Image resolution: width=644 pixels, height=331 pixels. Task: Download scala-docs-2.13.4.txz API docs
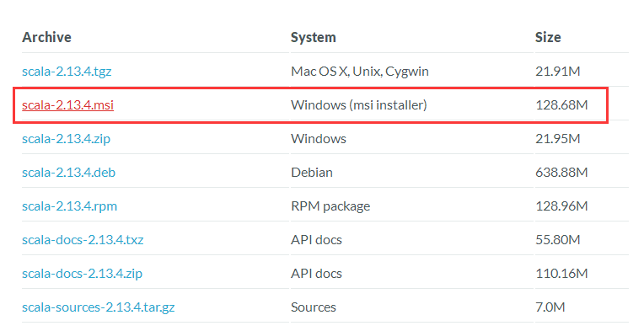click(x=83, y=239)
